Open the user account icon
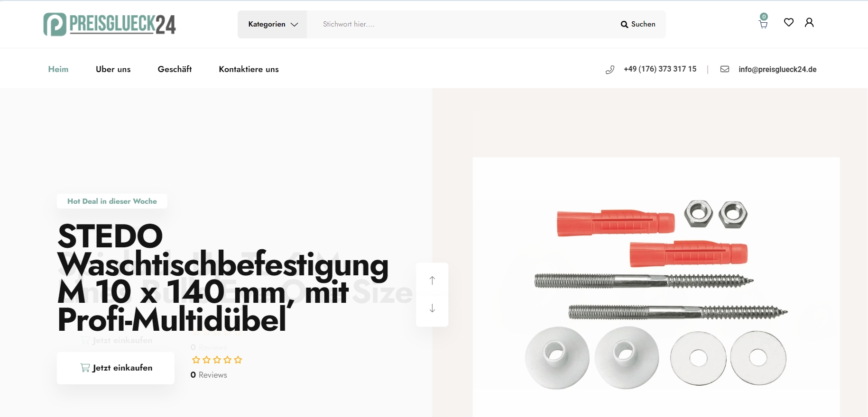This screenshot has height=417, width=868. (809, 22)
